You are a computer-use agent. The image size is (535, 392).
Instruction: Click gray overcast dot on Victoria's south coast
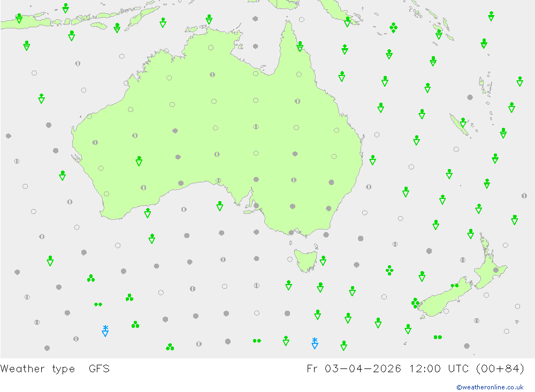pyautogui.click(x=291, y=233)
